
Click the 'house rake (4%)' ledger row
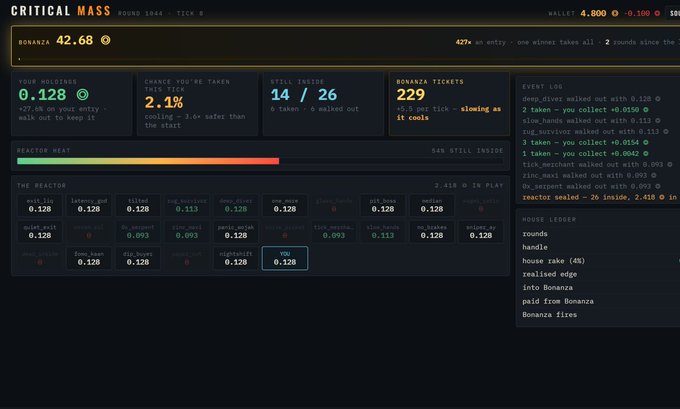coord(601,261)
